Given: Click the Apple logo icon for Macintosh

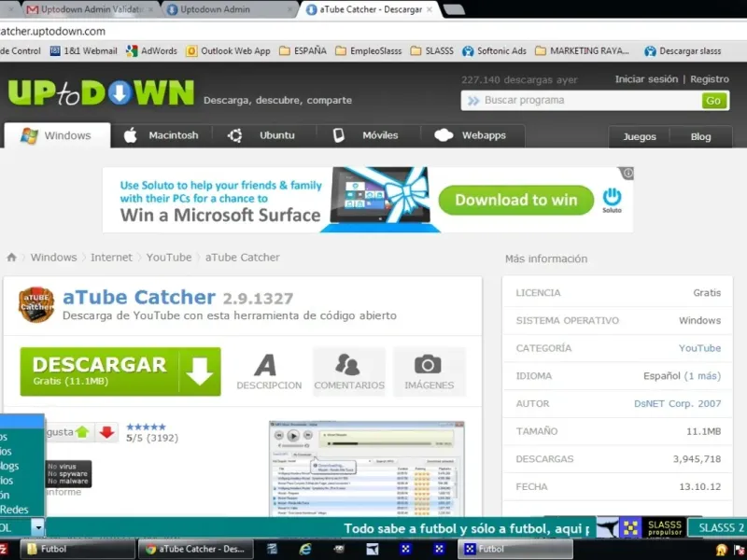Looking at the screenshot, I should [x=130, y=135].
